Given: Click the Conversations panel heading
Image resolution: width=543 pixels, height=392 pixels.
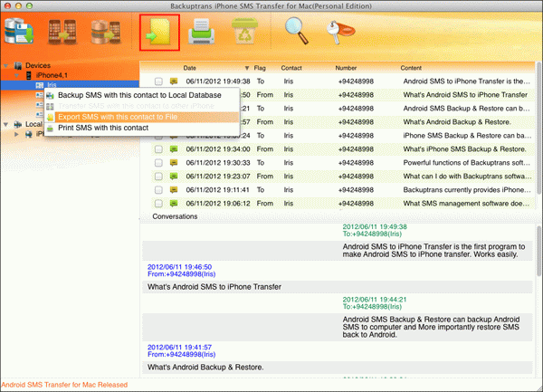Looking at the screenshot, I should (x=175, y=216).
